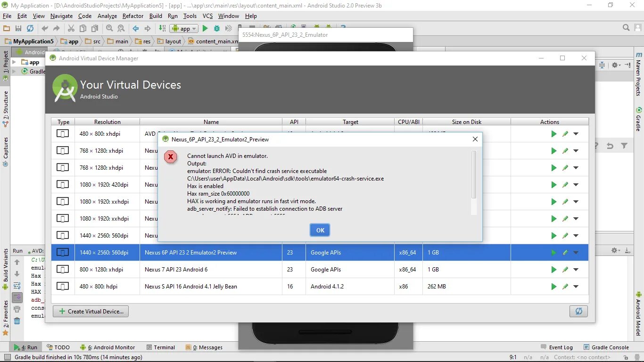Open Search Everywhere magnifier at top right
This screenshot has height=362, width=644.
[x=626, y=28]
